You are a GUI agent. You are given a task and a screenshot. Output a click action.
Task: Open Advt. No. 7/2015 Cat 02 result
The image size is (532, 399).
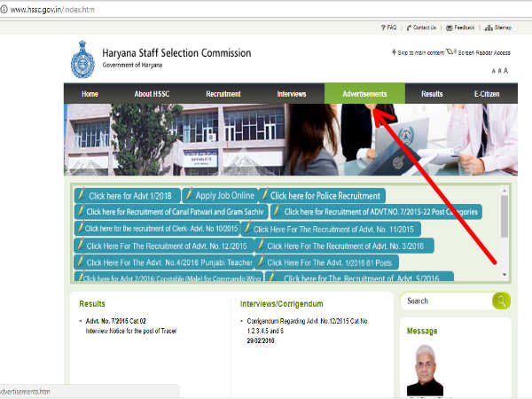point(115,321)
